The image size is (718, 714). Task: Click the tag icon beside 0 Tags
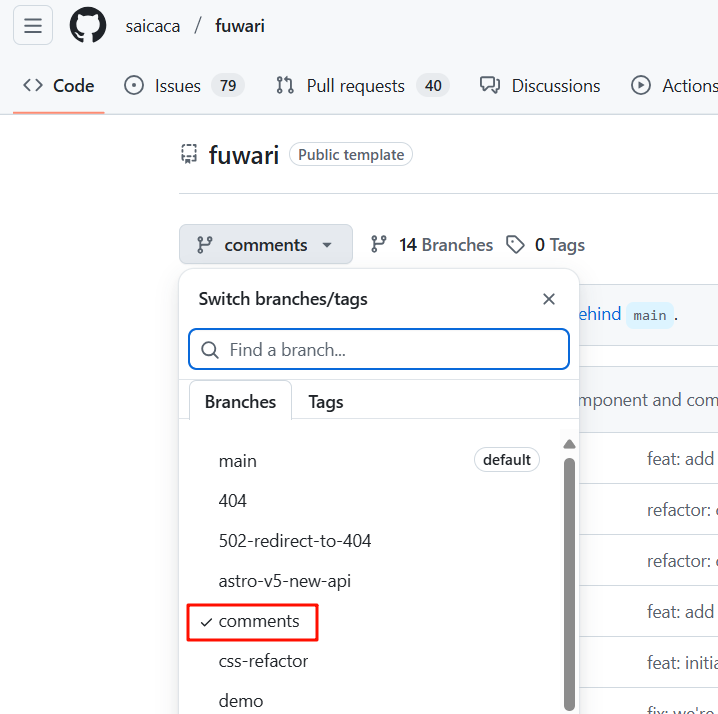[515, 245]
